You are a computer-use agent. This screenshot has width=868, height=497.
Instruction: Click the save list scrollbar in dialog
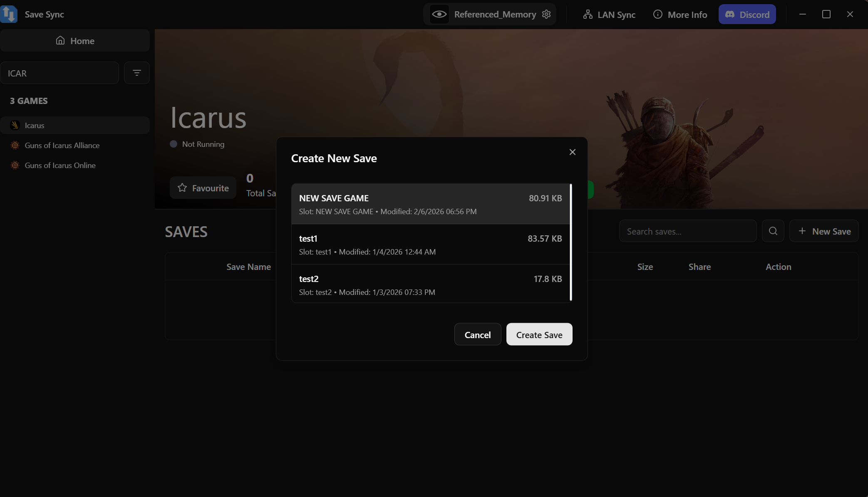point(571,242)
